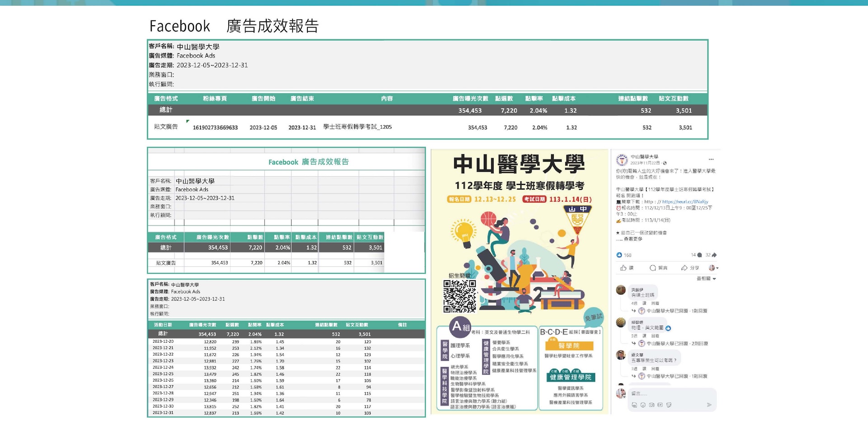Click the university admission poster image
The image size is (868, 443).
(520, 282)
